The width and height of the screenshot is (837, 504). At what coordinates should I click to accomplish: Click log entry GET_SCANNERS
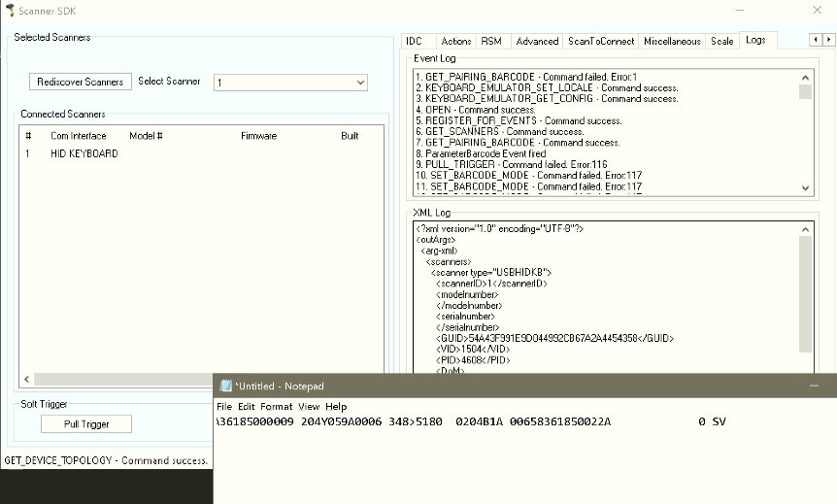[x=500, y=132]
